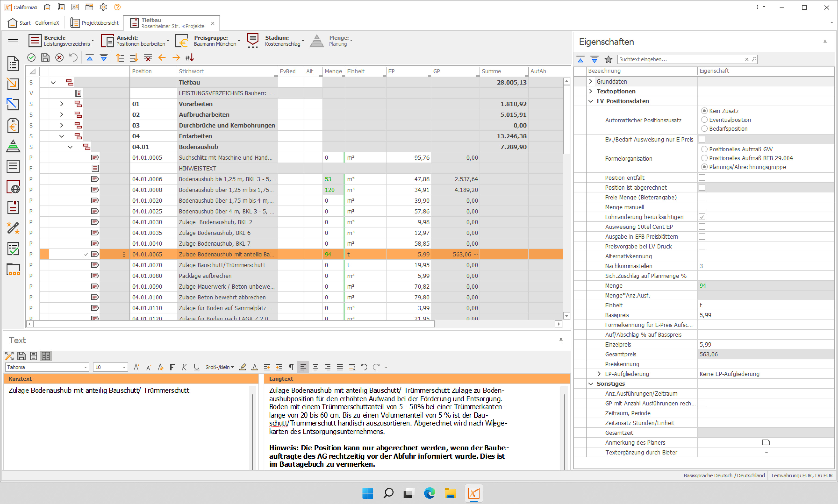Click the red cancel X icon

[59, 58]
